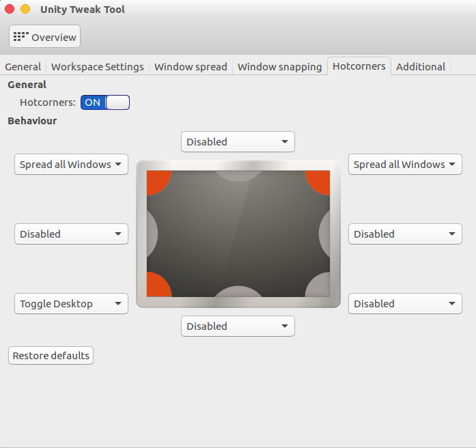Open the left edge Disabled dropdown
The height and width of the screenshot is (448, 476).
click(x=71, y=234)
